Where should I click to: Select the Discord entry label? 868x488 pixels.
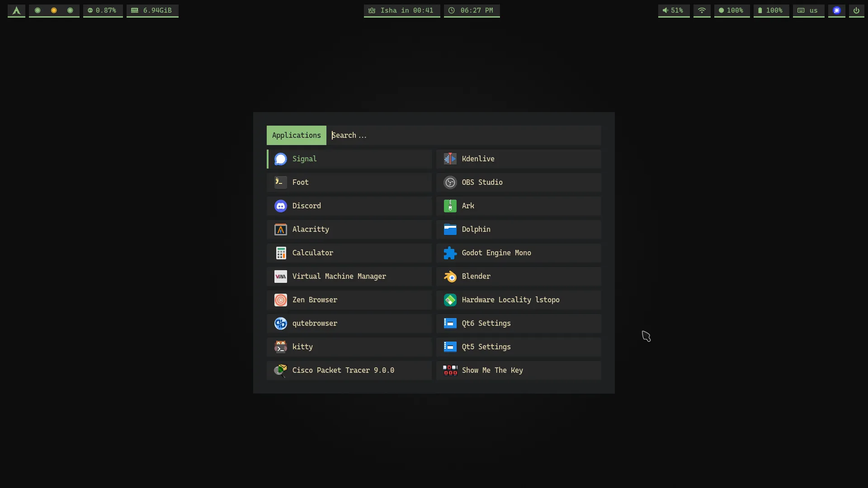coord(307,206)
